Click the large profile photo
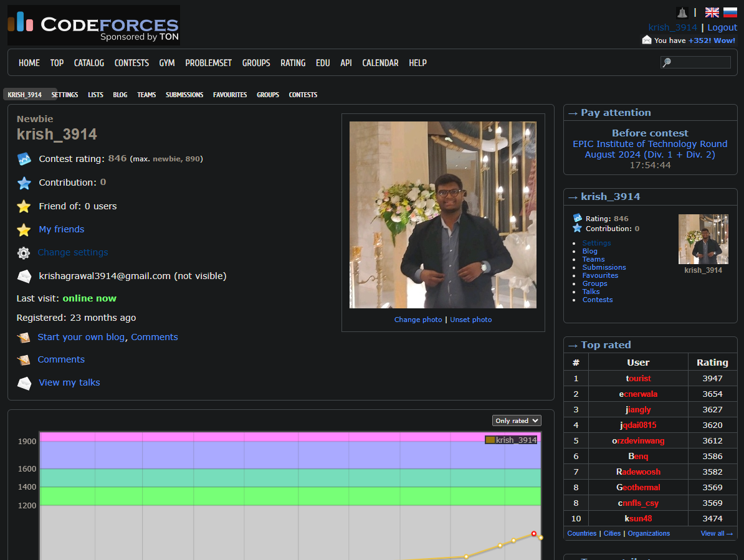744x560 pixels. point(442,215)
